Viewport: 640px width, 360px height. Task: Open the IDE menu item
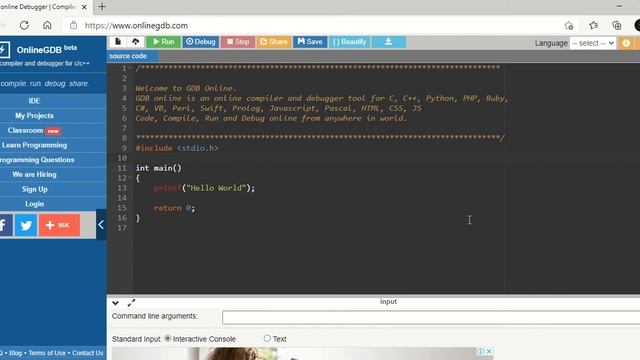(x=34, y=101)
